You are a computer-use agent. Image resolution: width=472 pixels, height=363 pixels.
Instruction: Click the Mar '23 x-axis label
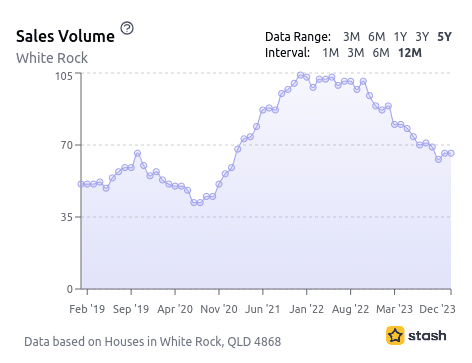click(x=394, y=309)
